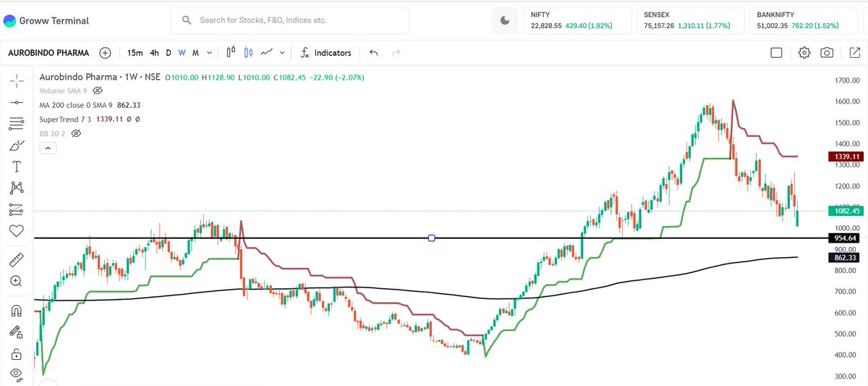Expand the chart style dropdown arrow

click(x=282, y=52)
